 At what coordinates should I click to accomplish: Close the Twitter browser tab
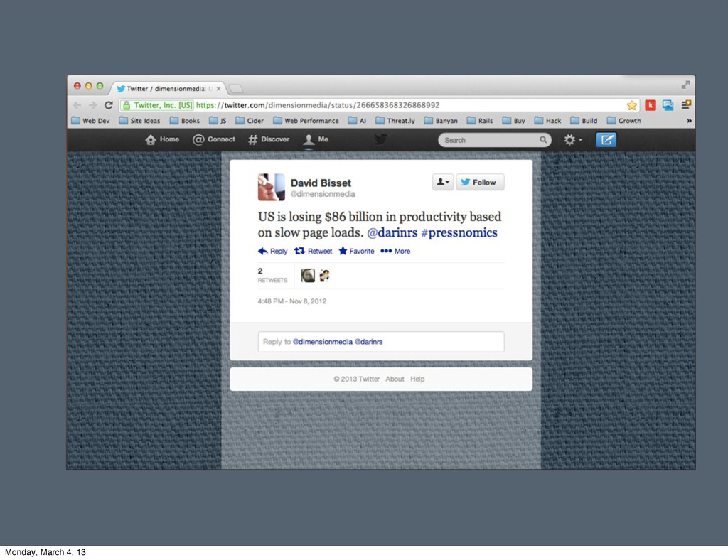(x=219, y=89)
